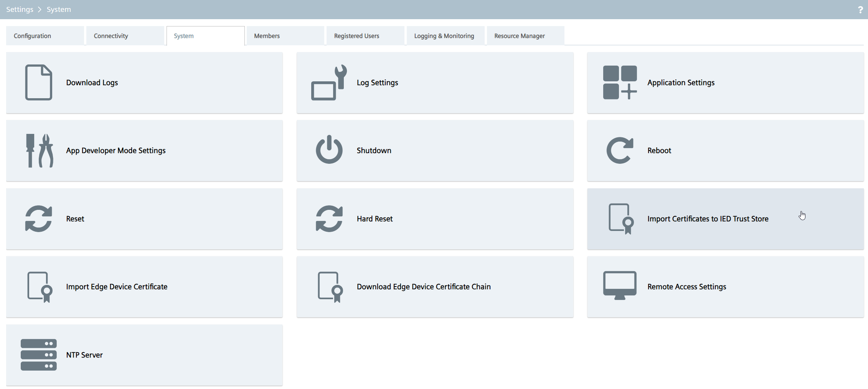This screenshot has width=868, height=389.
Task: Open the Registered Users tab
Action: [x=356, y=36]
